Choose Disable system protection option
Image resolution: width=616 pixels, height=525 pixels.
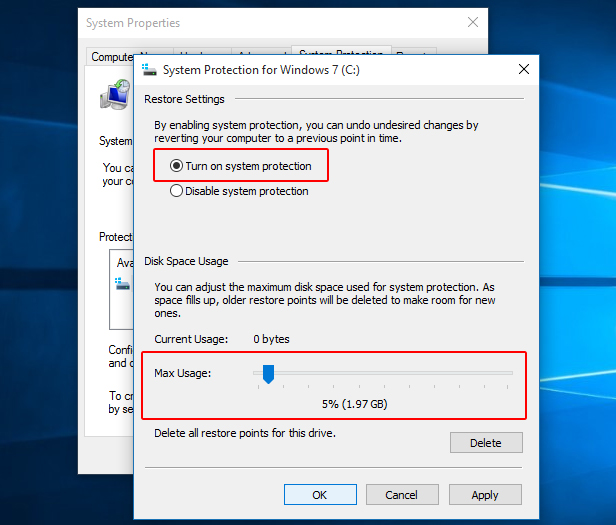point(177,191)
